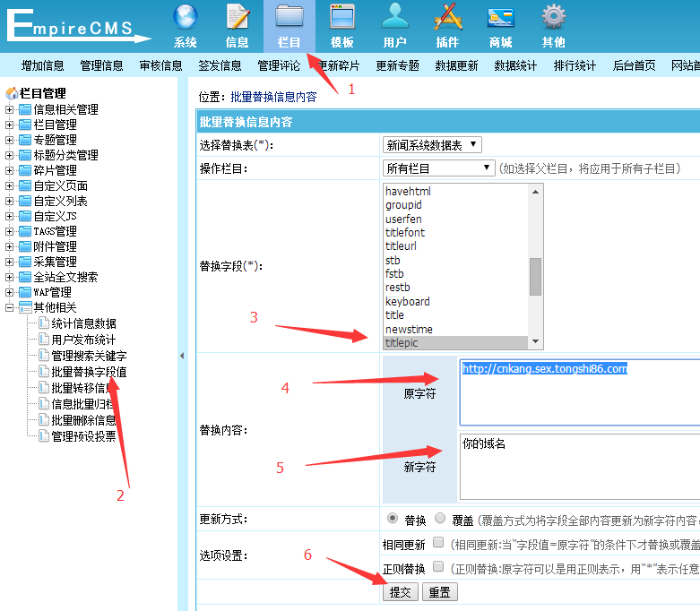Select keyboard in the field list

click(x=456, y=301)
